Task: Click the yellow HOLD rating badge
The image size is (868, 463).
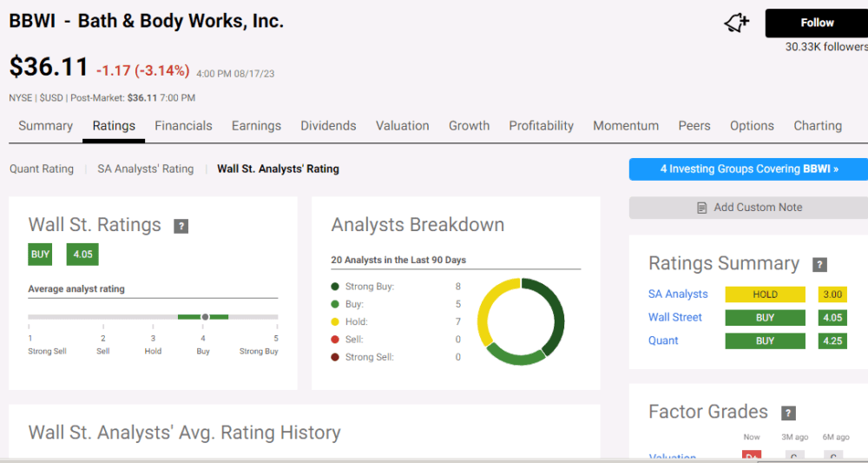Action: (x=765, y=294)
